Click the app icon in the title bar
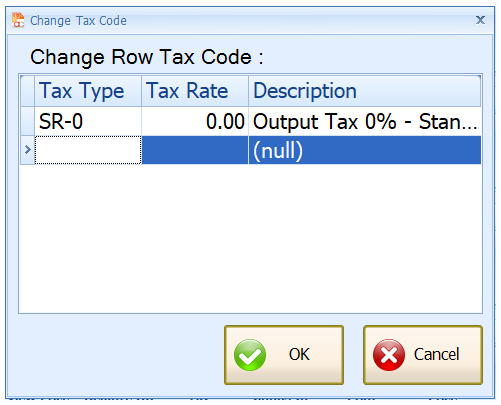The width and height of the screenshot is (501, 405). [x=18, y=20]
